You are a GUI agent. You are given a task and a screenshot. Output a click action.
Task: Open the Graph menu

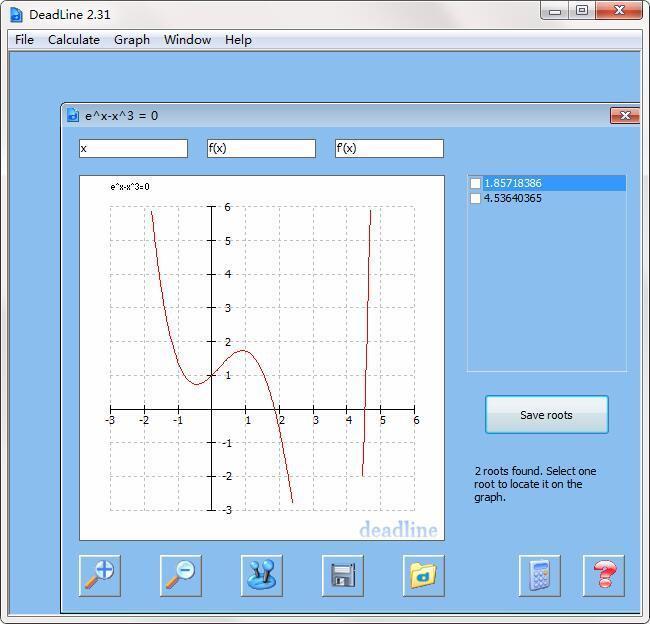pos(132,40)
